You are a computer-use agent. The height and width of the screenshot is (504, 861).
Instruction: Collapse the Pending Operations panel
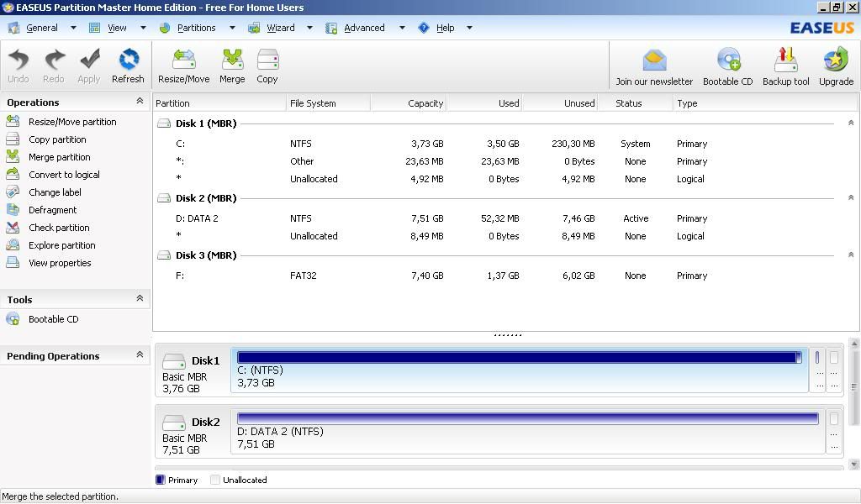(140, 354)
